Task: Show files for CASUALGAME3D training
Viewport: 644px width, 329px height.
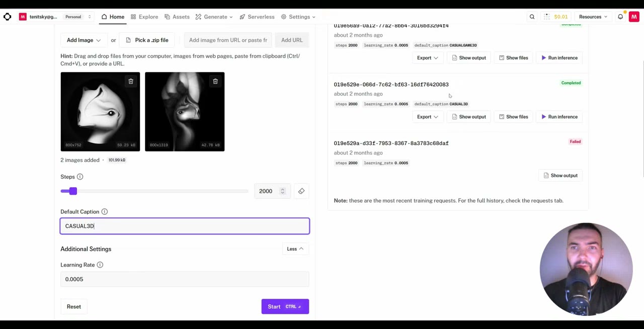Action: (x=514, y=58)
